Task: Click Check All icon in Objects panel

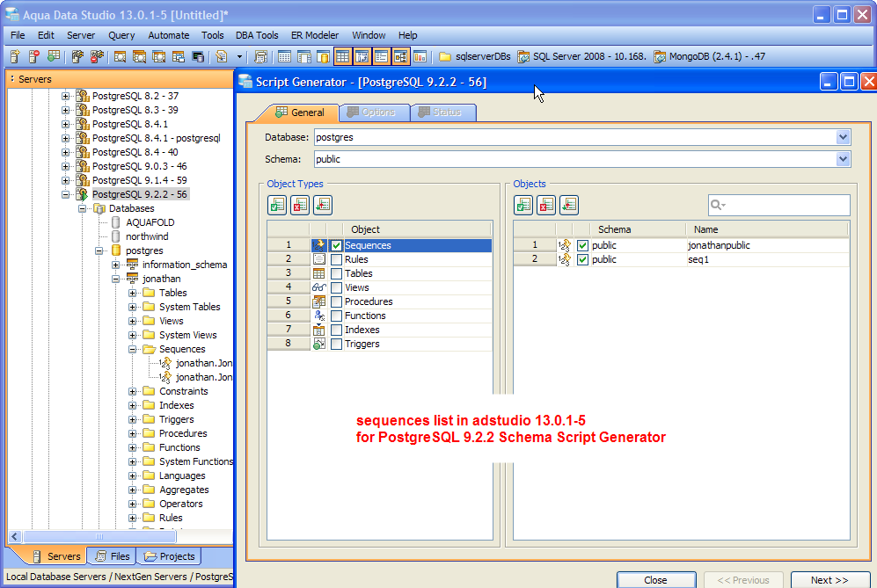Action: pos(523,205)
